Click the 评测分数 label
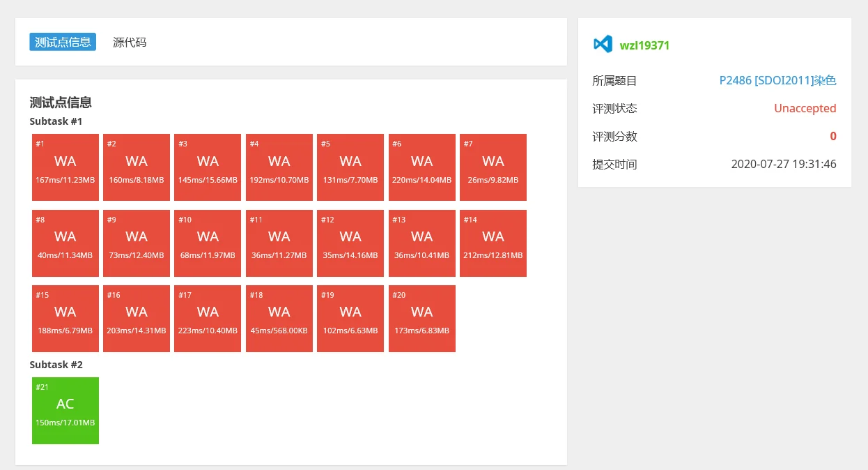Viewport: 868px width, 470px height. pyautogui.click(x=614, y=137)
